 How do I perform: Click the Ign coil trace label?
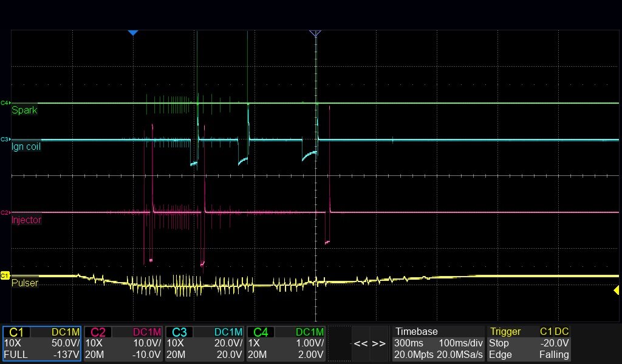tap(26, 147)
